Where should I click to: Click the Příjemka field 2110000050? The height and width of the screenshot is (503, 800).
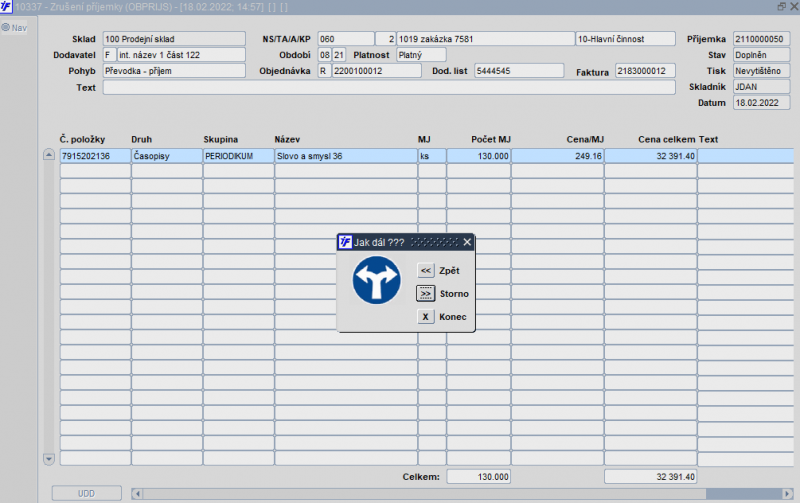pyautogui.click(x=761, y=39)
